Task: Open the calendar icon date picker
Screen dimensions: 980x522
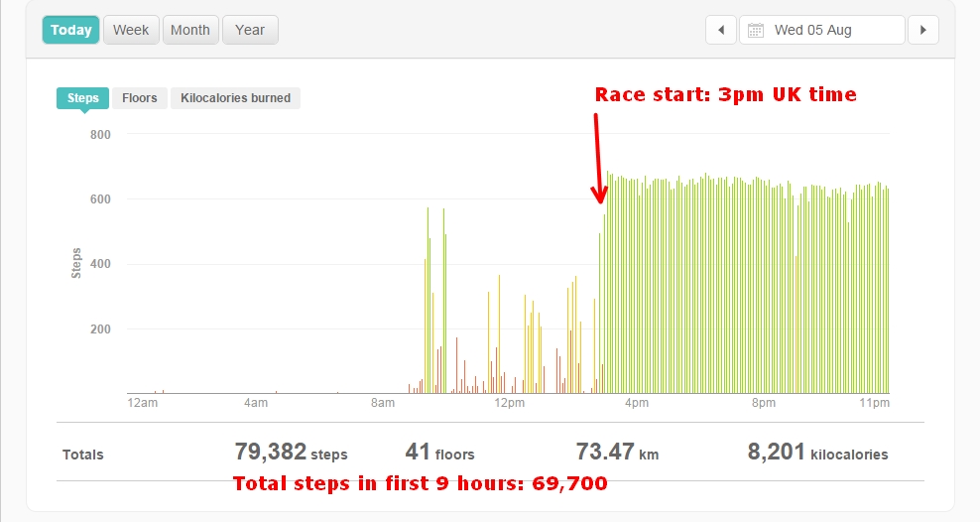Action: (756, 30)
